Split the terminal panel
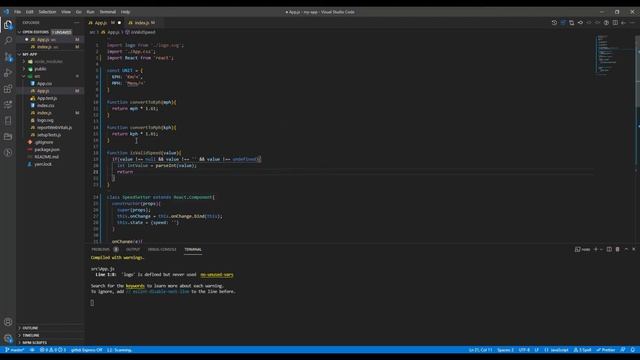 609,249
